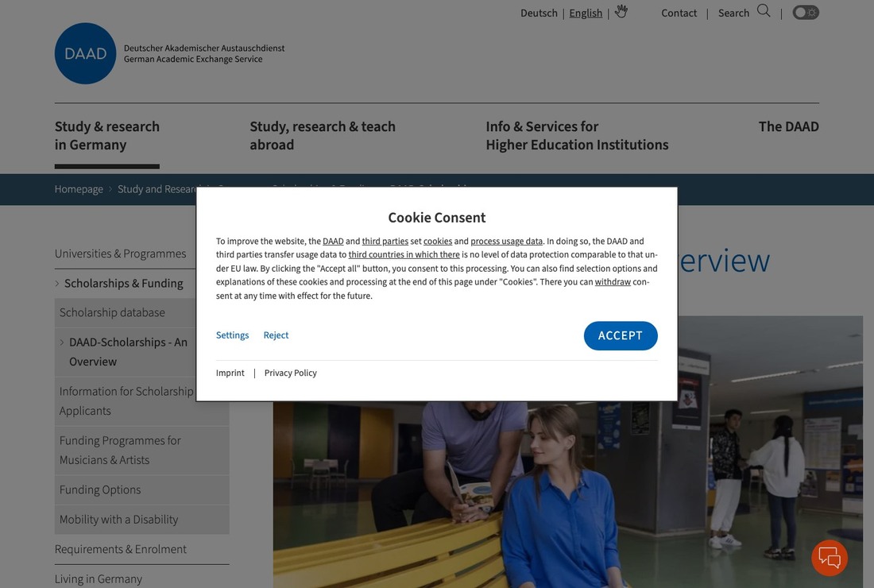
Task: Open Scholarship database sidebar item
Action: (112, 312)
